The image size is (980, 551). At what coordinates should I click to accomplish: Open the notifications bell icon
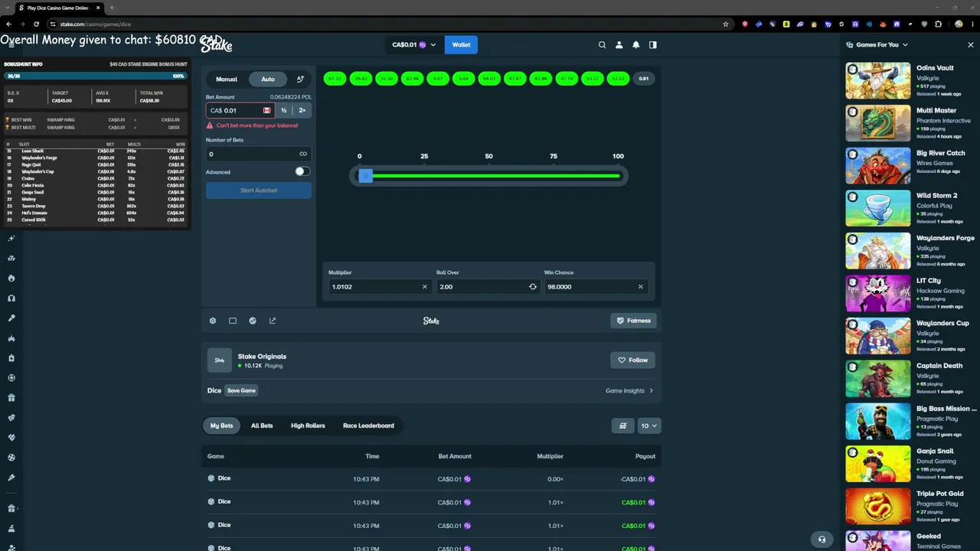click(x=635, y=45)
